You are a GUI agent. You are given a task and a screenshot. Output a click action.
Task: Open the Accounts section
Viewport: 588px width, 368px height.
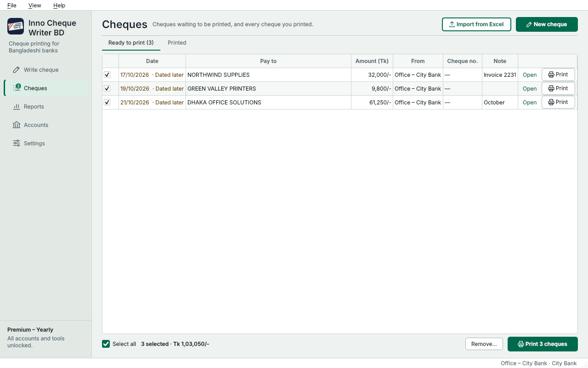(46, 125)
